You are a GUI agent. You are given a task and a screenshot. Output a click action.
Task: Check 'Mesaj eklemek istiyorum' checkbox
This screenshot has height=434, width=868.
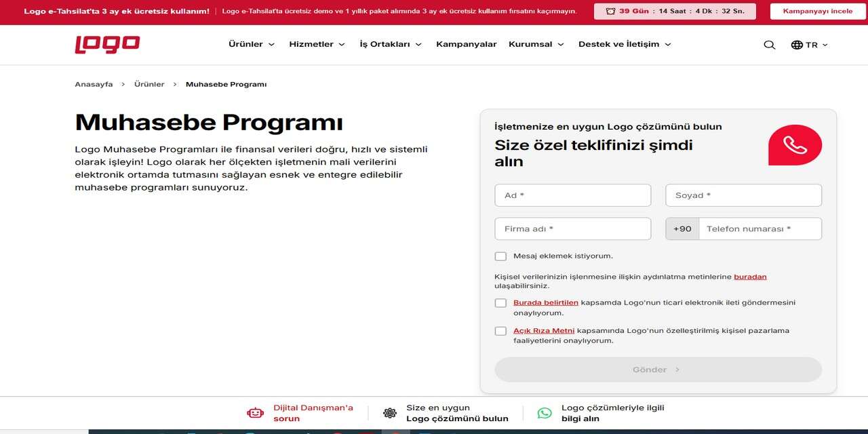point(500,256)
